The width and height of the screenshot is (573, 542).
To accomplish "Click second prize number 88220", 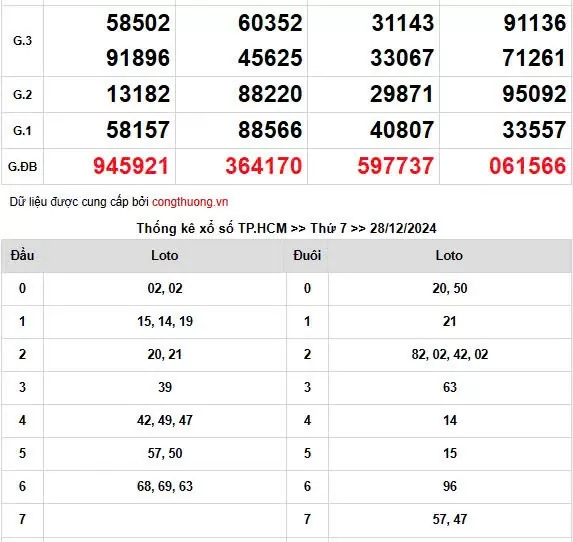I will [x=270, y=94].
